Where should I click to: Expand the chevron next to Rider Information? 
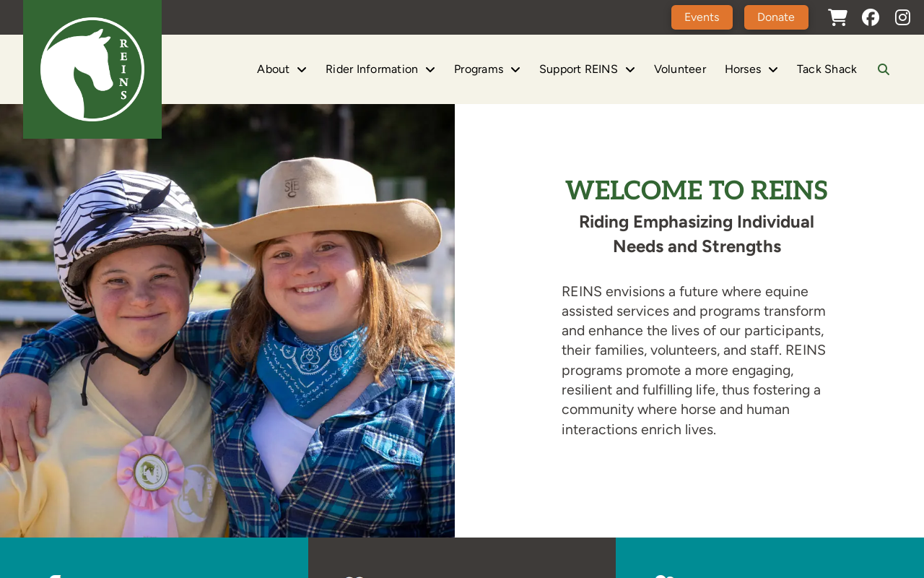point(430,69)
